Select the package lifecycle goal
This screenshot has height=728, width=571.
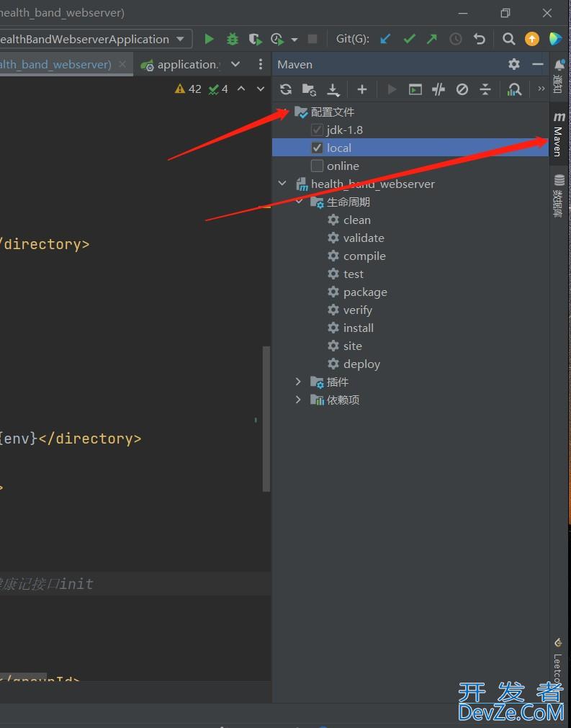[x=364, y=292]
